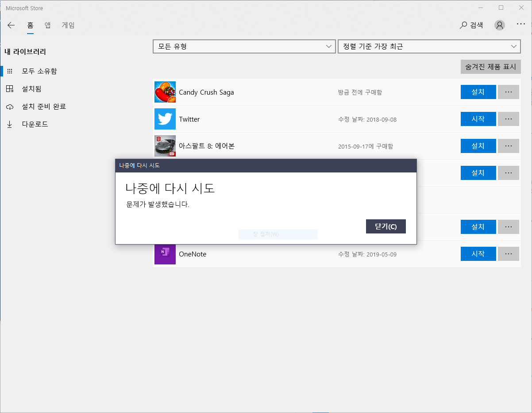Select 설치됨 in the library sidebar
532x413 pixels.
(x=31, y=89)
